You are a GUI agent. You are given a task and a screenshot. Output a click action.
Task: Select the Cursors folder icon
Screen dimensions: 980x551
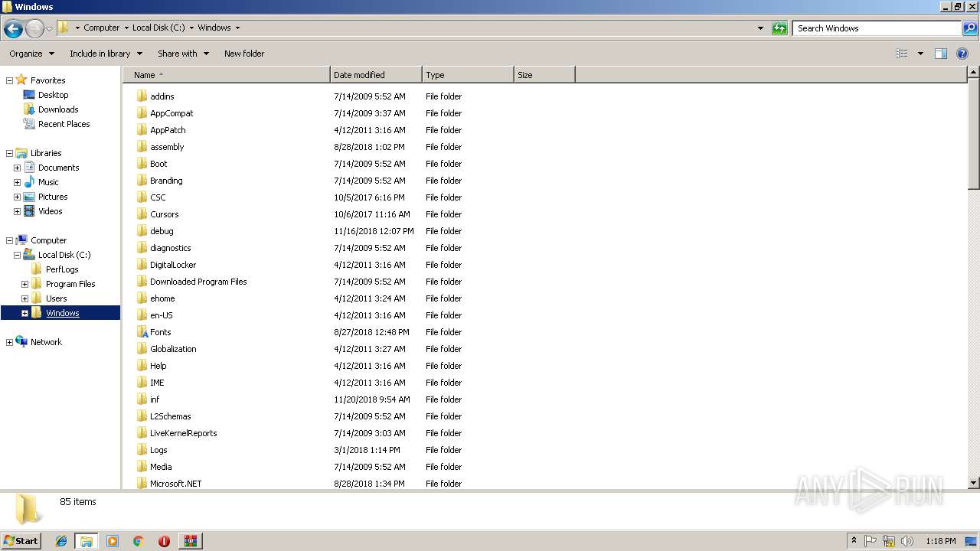pos(142,214)
